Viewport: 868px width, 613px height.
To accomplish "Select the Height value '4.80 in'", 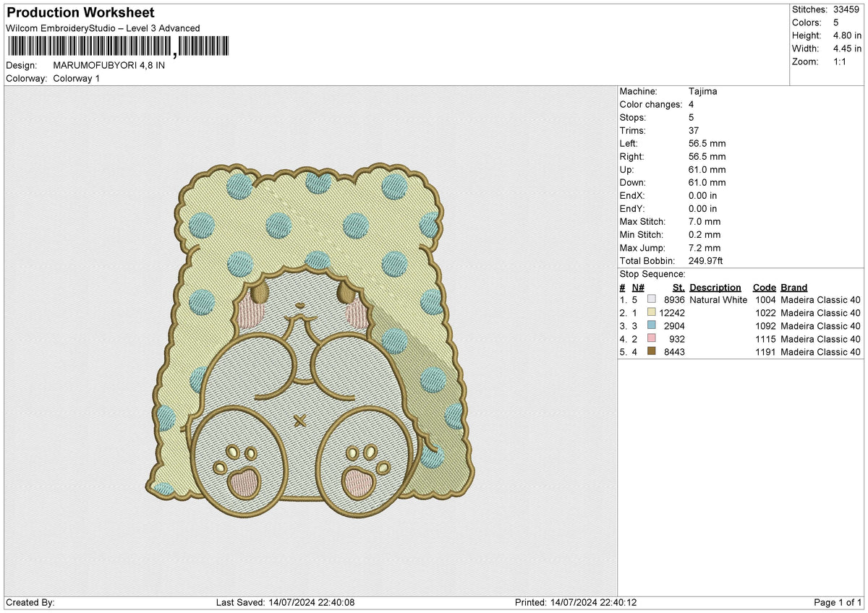I will pos(847,35).
